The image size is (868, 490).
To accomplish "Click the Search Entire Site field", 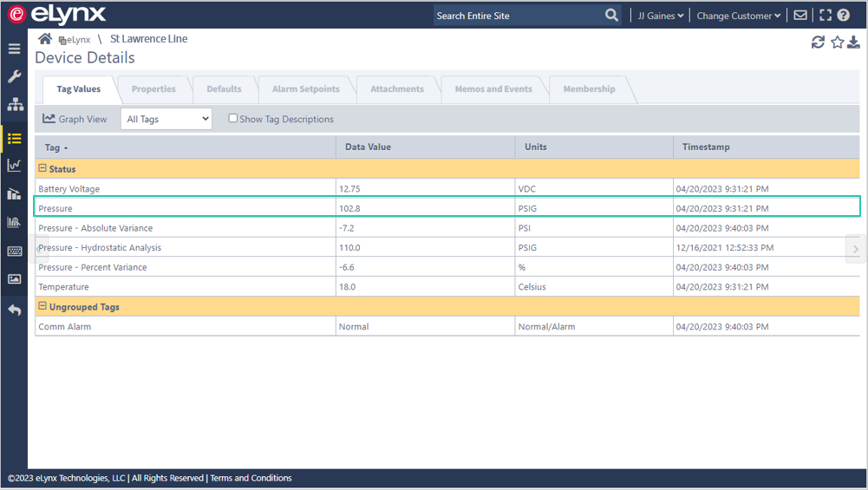I will (519, 16).
